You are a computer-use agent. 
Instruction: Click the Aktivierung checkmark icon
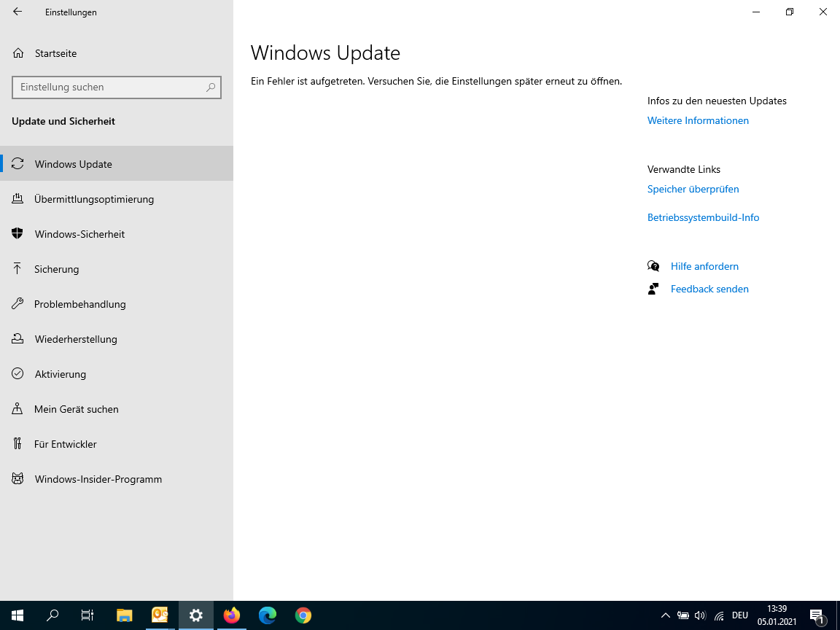[17, 373]
